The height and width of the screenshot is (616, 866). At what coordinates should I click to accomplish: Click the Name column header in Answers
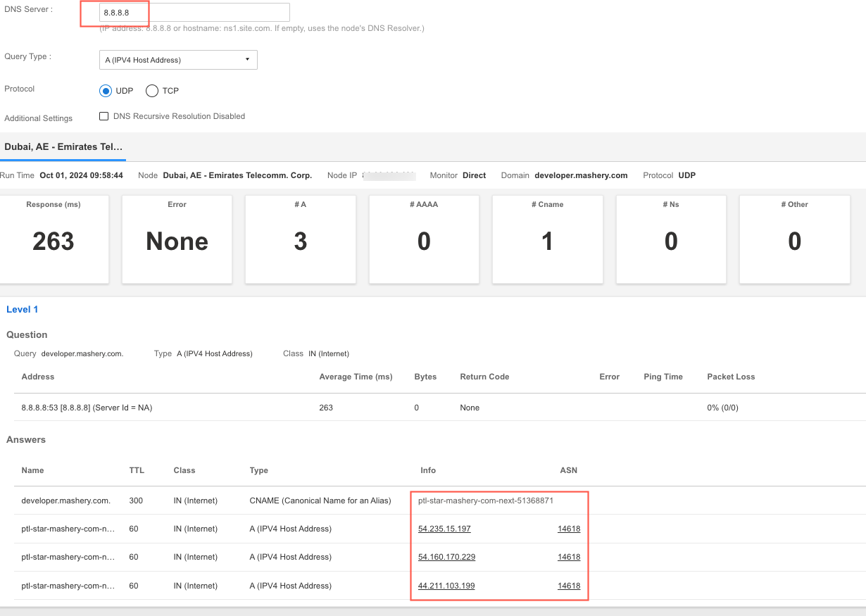coord(33,470)
